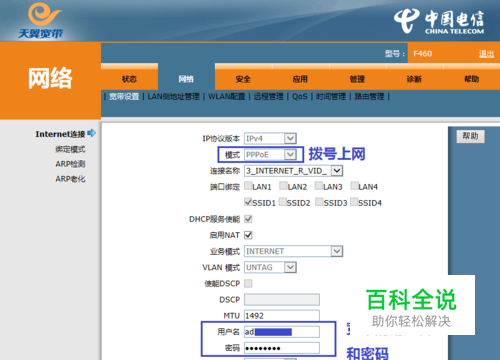Click the China Telecom logo
Viewport: 500px width, 360px height.
(439, 21)
